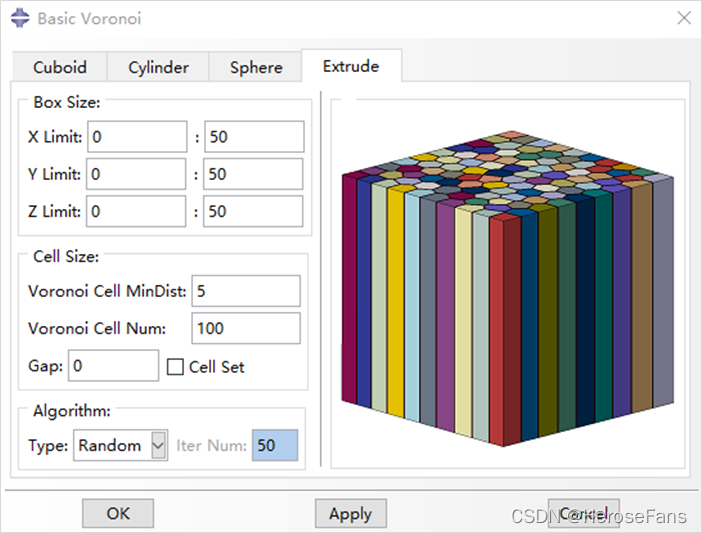Image resolution: width=702 pixels, height=533 pixels.
Task: Click the 'Iter Num:' label
Action: pyautogui.click(x=211, y=446)
